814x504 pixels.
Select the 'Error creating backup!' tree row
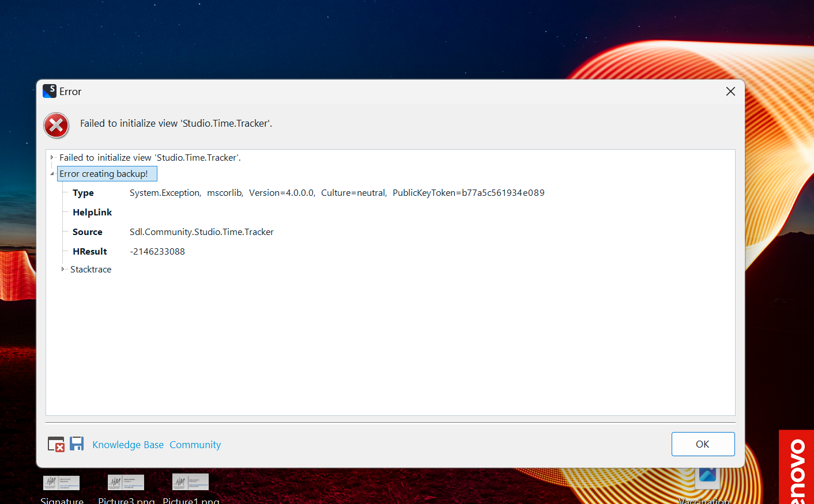(x=107, y=173)
